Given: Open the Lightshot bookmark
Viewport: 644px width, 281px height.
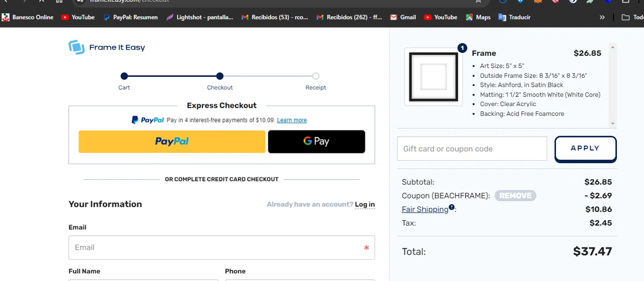Looking at the screenshot, I should (200, 17).
